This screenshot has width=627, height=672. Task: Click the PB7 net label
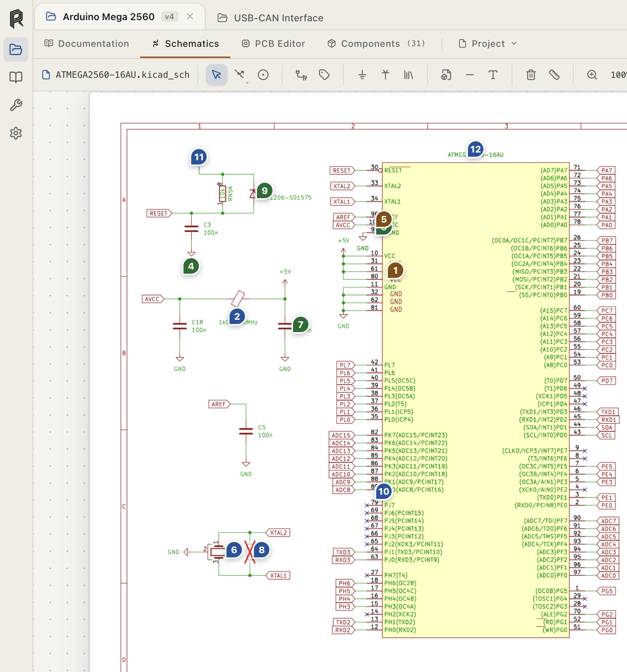click(x=606, y=240)
